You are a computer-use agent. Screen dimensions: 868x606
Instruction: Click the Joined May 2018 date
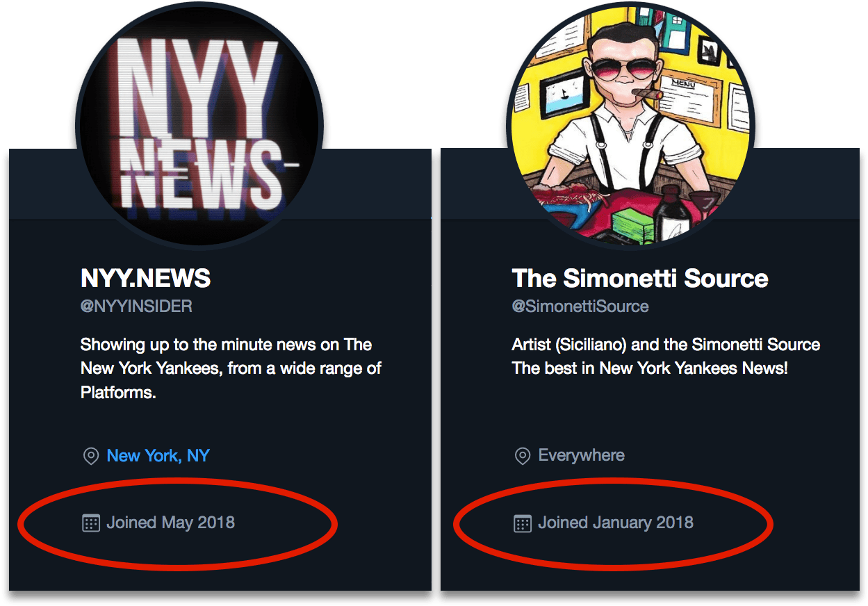tap(170, 523)
